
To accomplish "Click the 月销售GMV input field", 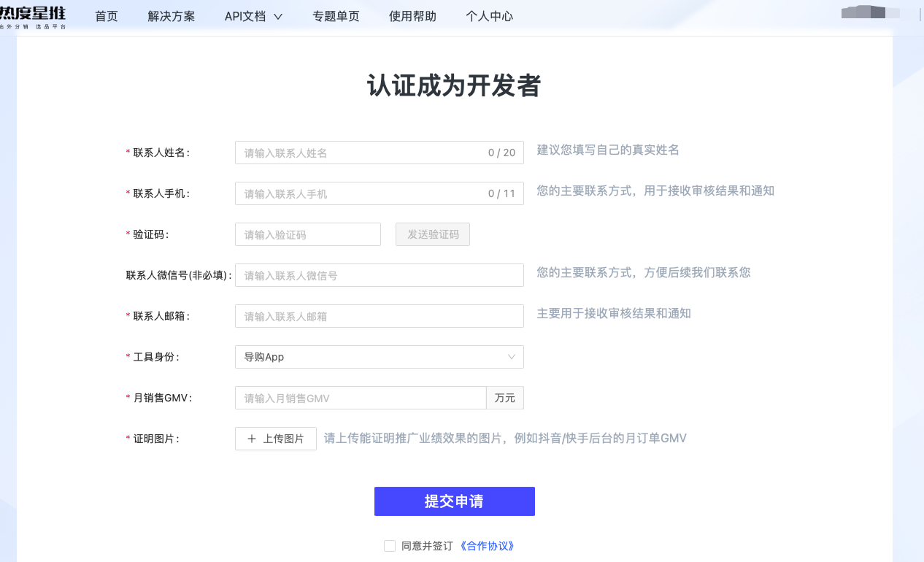I will (x=361, y=398).
